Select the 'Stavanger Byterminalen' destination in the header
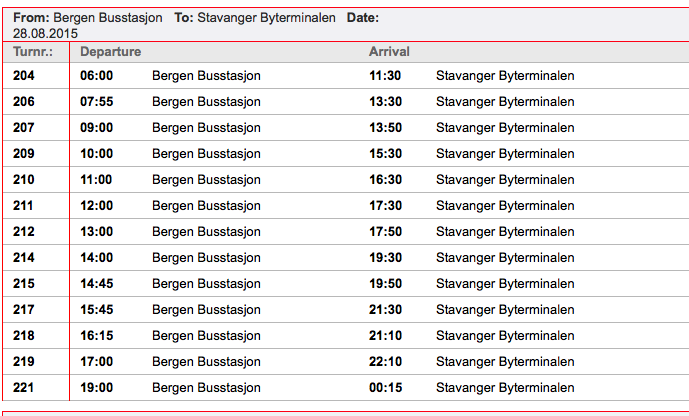This screenshot has height=416, width=689. (x=266, y=18)
